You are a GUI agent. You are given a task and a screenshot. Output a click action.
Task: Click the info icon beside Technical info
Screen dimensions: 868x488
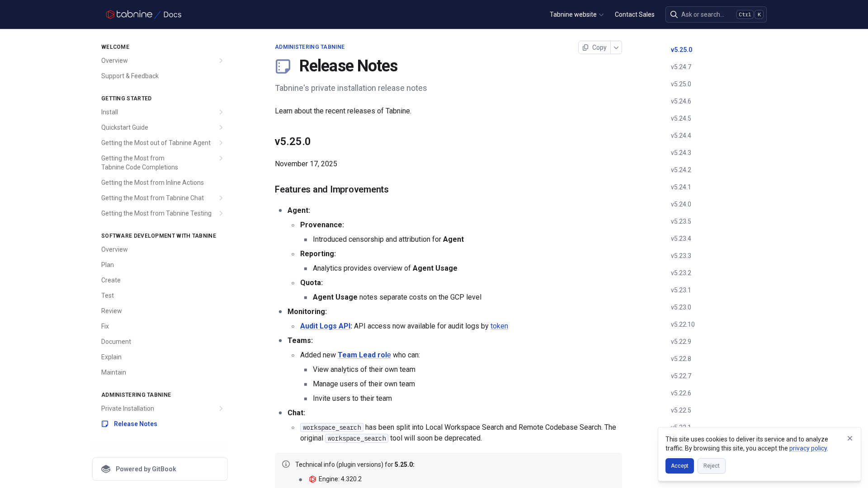[x=286, y=464]
